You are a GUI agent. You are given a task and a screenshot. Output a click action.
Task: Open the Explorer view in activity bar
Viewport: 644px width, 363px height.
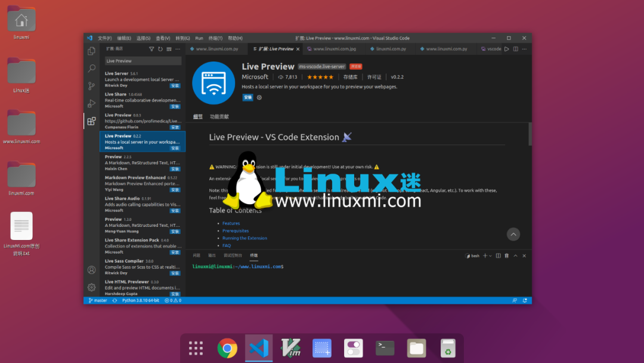[x=91, y=51]
